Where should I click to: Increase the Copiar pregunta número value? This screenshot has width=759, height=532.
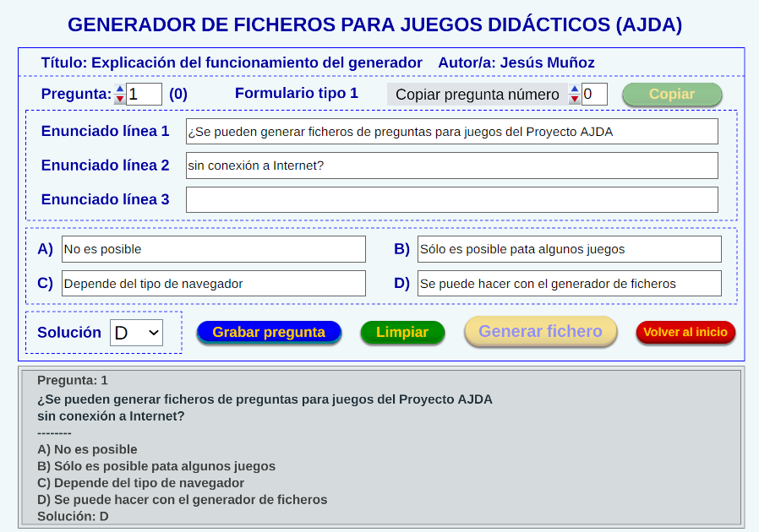point(575,89)
